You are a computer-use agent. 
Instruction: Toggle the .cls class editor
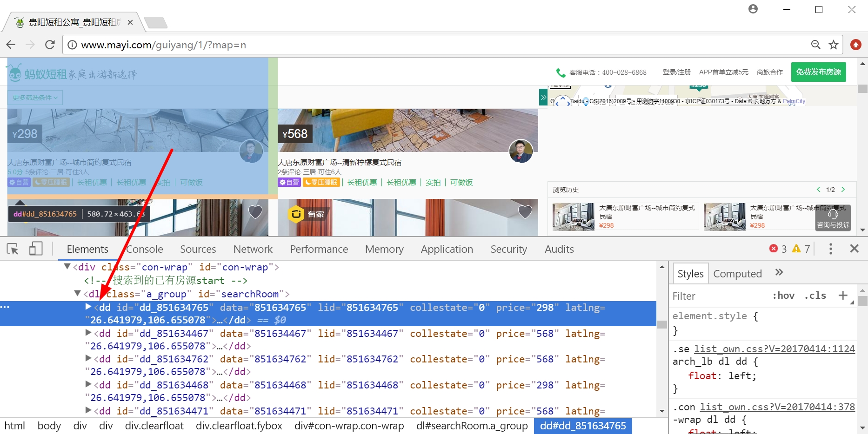815,296
